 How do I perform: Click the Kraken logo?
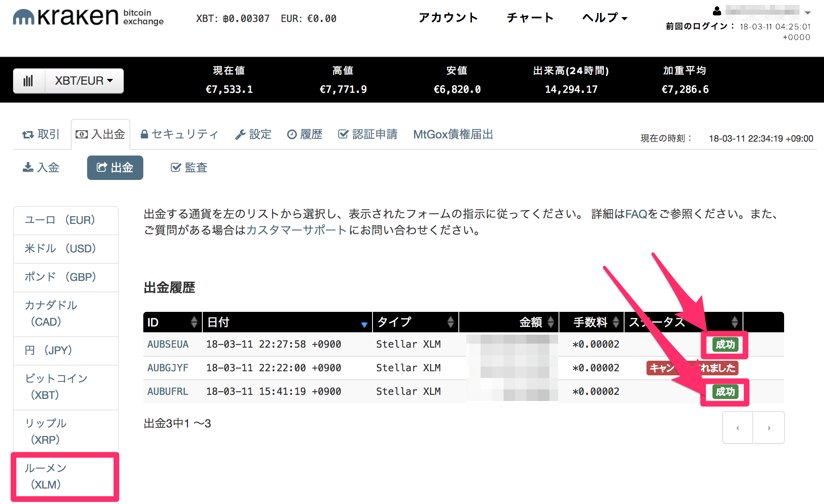(88, 17)
